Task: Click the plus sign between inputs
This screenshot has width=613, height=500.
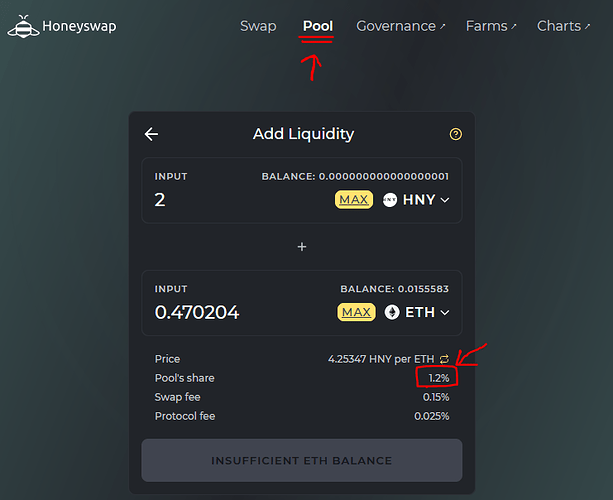Action: pyautogui.click(x=302, y=247)
